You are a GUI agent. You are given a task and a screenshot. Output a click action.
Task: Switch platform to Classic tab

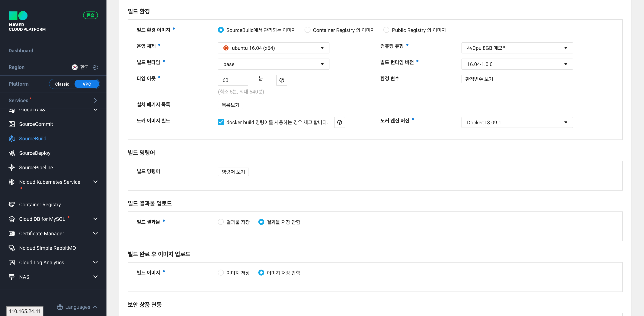coord(62,84)
